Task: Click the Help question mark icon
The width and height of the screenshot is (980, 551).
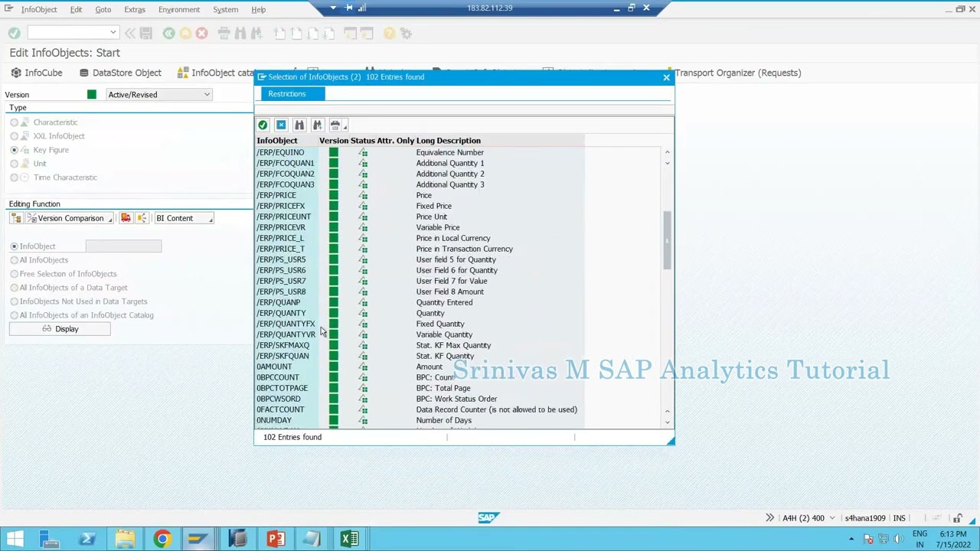Action: (389, 33)
